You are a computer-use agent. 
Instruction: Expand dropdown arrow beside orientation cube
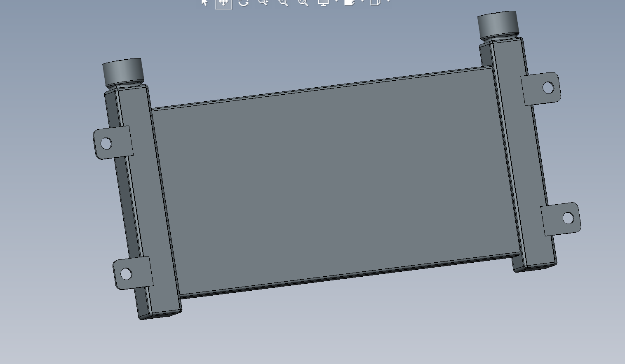[x=388, y=1]
